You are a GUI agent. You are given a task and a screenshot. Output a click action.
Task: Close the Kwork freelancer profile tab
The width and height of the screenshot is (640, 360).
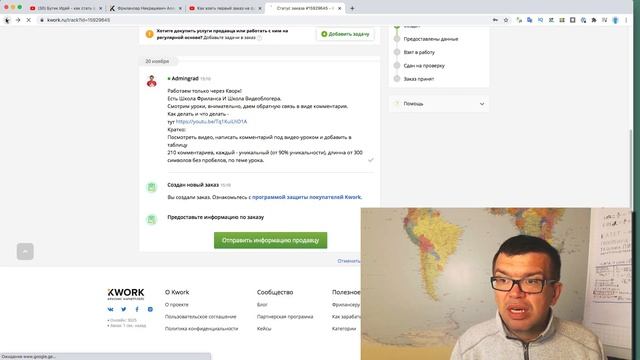180,8
